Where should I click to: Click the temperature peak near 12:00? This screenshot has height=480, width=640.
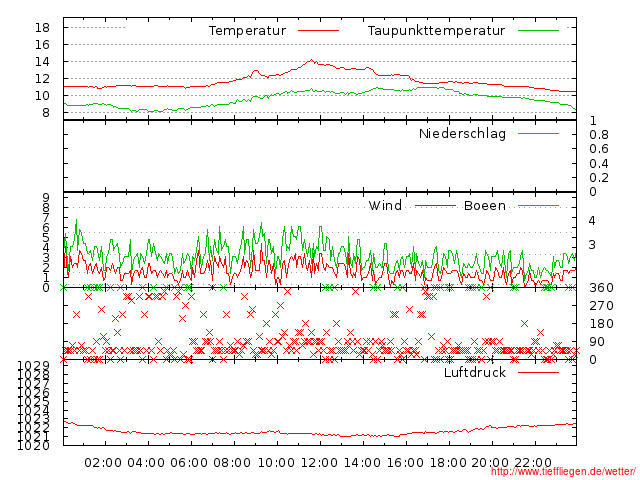tap(311, 60)
